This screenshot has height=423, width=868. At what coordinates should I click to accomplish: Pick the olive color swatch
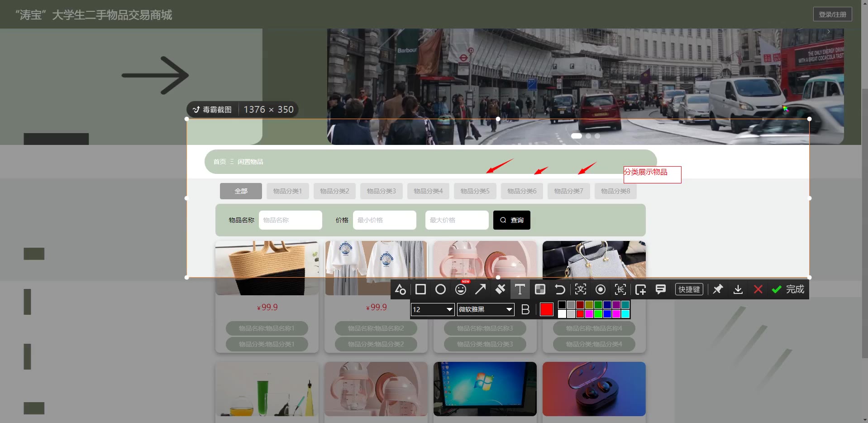[589, 305]
